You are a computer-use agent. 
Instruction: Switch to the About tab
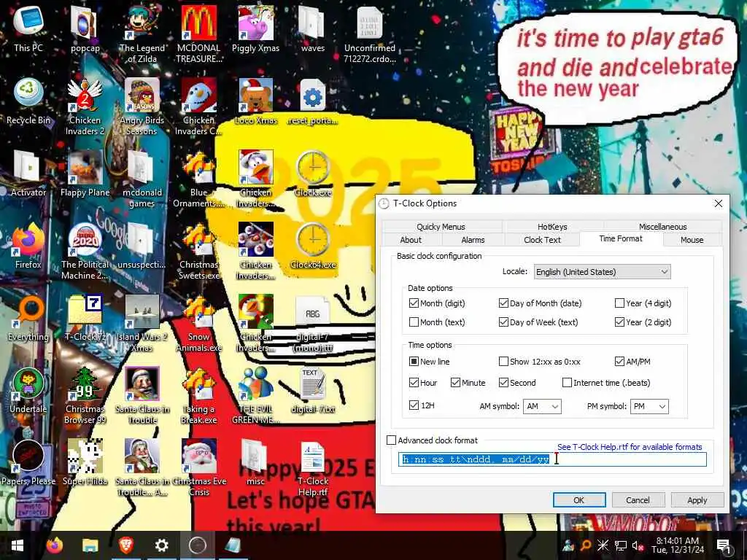click(411, 239)
